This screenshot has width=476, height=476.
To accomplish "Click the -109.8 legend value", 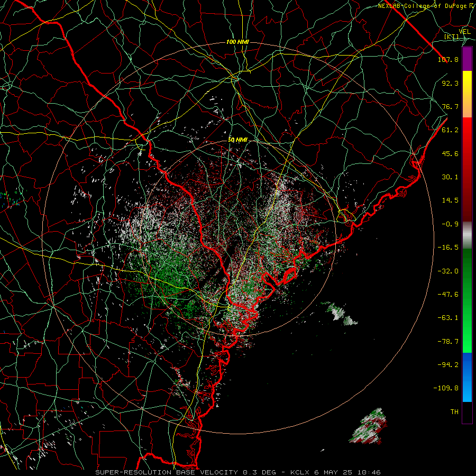I will click(x=446, y=388).
